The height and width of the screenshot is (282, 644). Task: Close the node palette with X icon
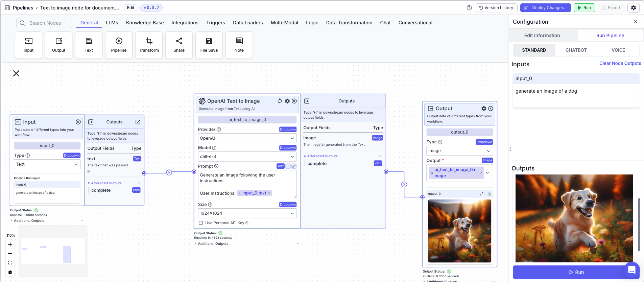click(x=16, y=73)
